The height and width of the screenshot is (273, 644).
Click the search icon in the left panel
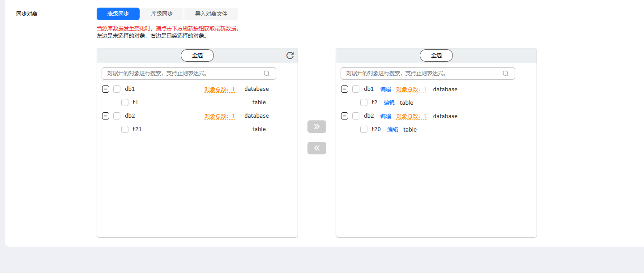(x=267, y=73)
